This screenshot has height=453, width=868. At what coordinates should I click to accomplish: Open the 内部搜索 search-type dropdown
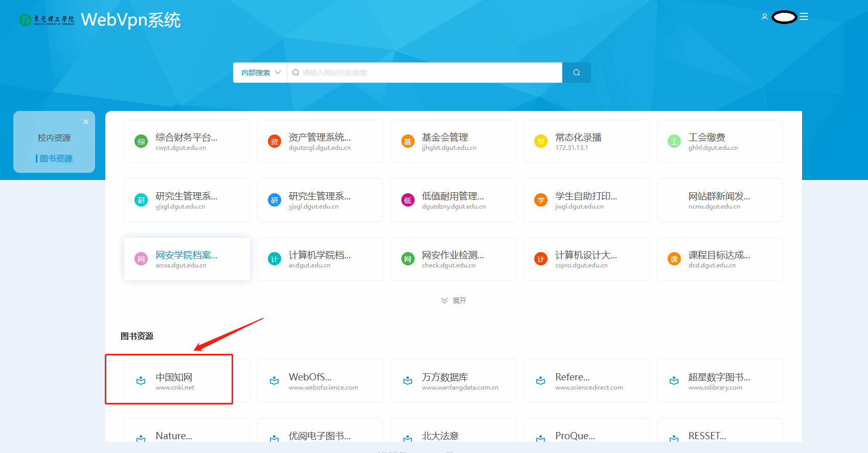(x=261, y=73)
